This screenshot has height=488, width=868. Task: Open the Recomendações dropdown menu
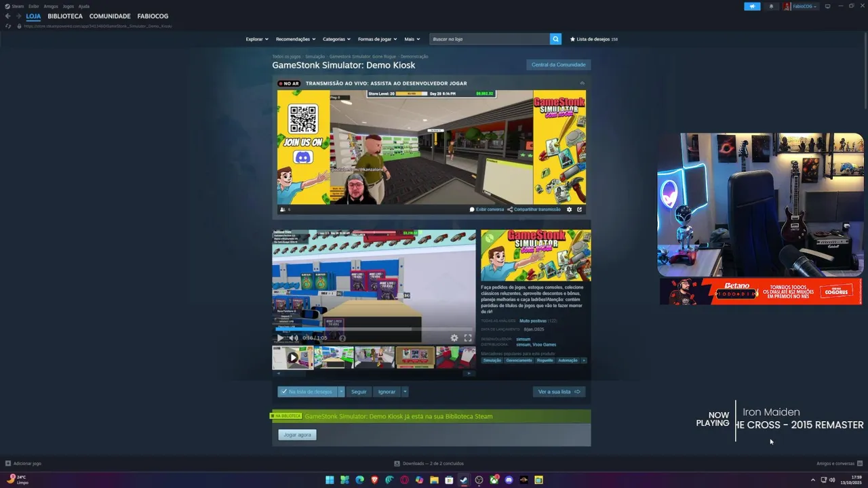click(295, 39)
